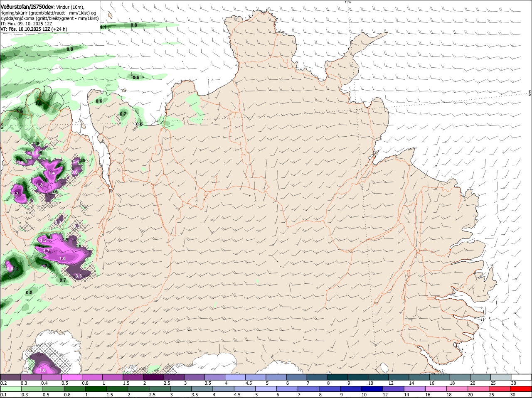Click the 1.1 precipitation value label

pos(103,27)
